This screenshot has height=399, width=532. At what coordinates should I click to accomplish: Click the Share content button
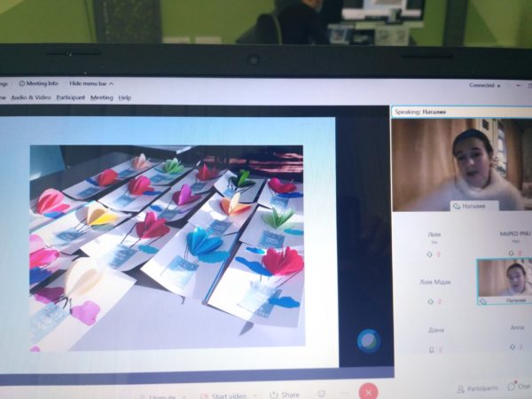(286, 395)
